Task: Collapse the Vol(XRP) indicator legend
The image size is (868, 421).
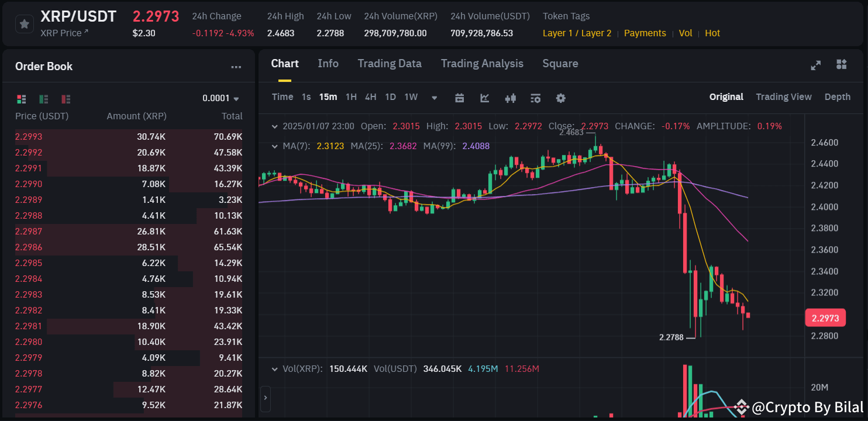Action: tap(275, 369)
